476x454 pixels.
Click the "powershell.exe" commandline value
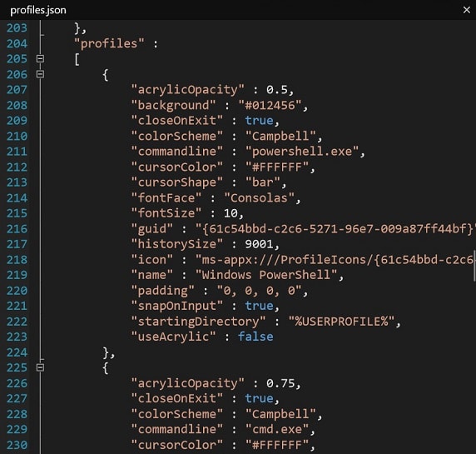pos(302,152)
